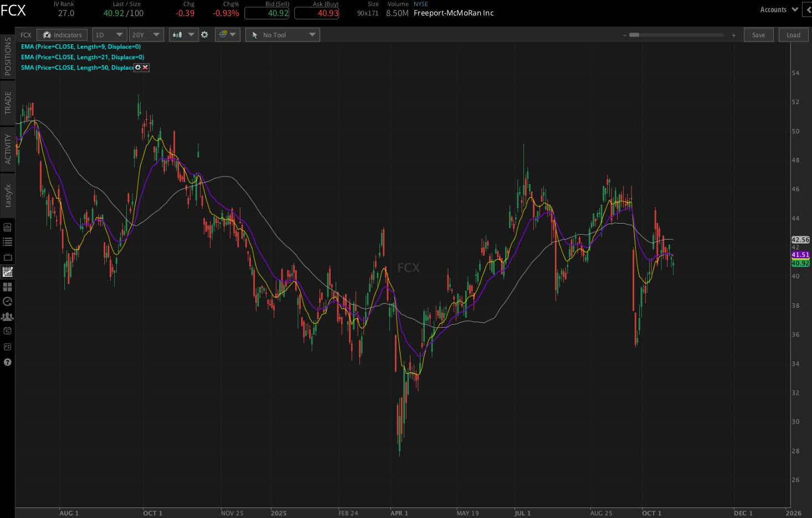Open the Indicators studies panel
This screenshot has width=812, height=518.
click(61, 34)
